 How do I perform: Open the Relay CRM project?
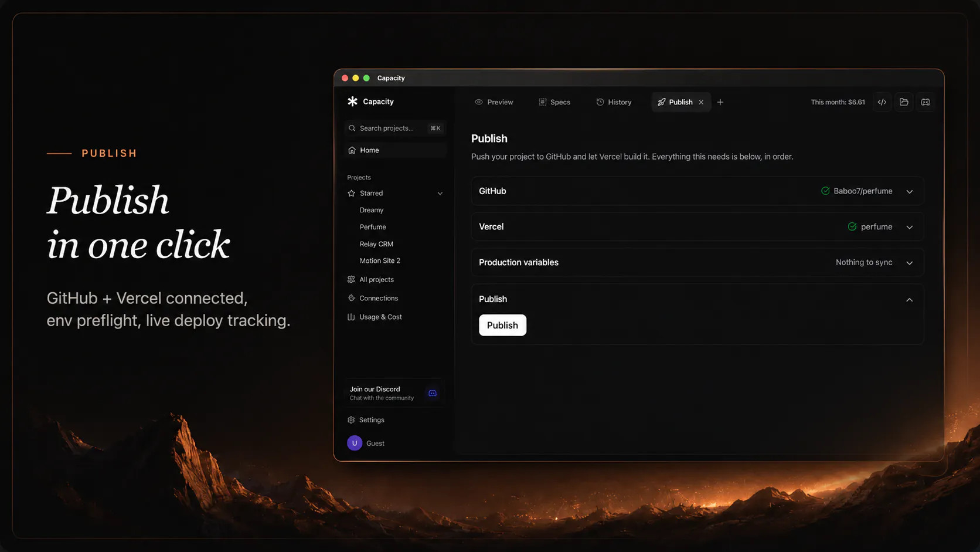click(376, 244)
